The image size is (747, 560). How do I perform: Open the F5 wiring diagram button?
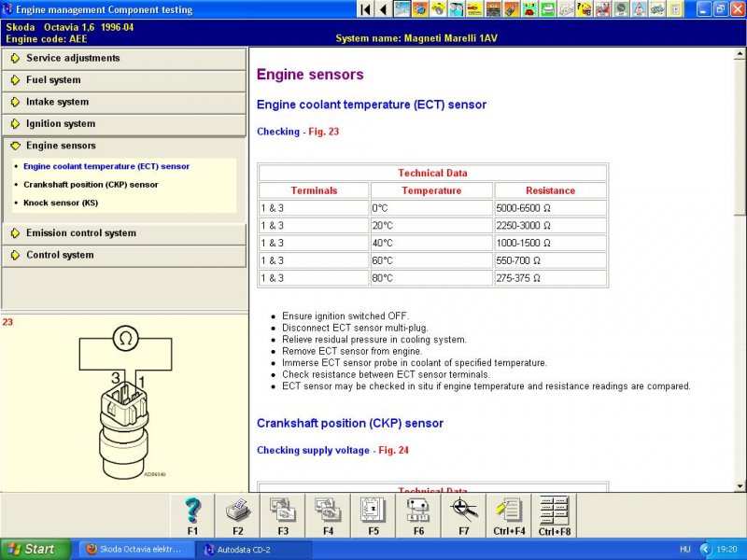tap(373, 516)
